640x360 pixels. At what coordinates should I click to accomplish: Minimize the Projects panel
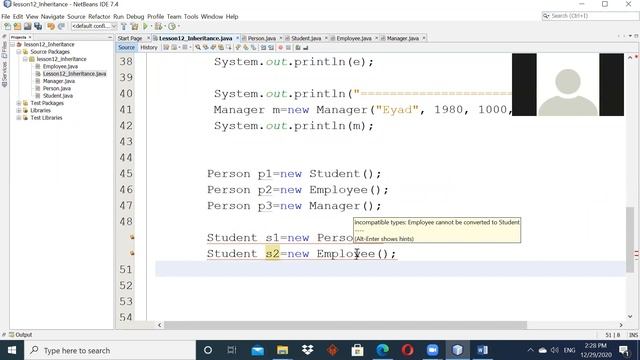(110, 37)
